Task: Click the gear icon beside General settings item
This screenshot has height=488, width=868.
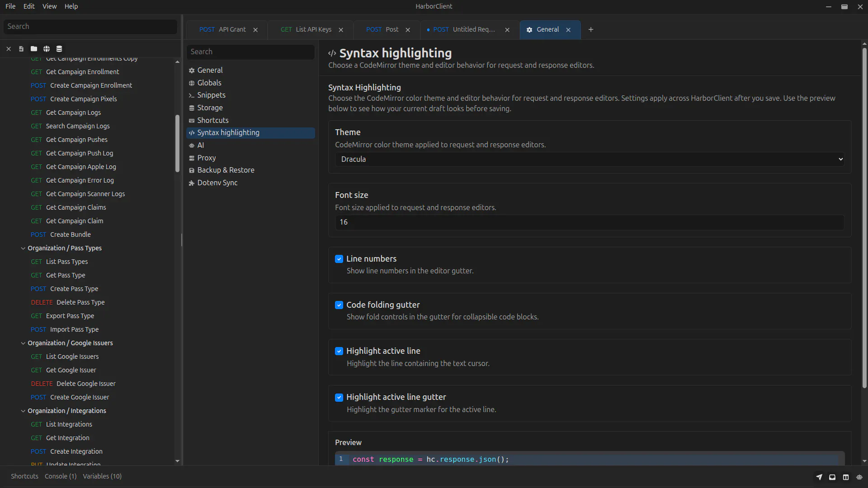Action: (x=192, y=70)
